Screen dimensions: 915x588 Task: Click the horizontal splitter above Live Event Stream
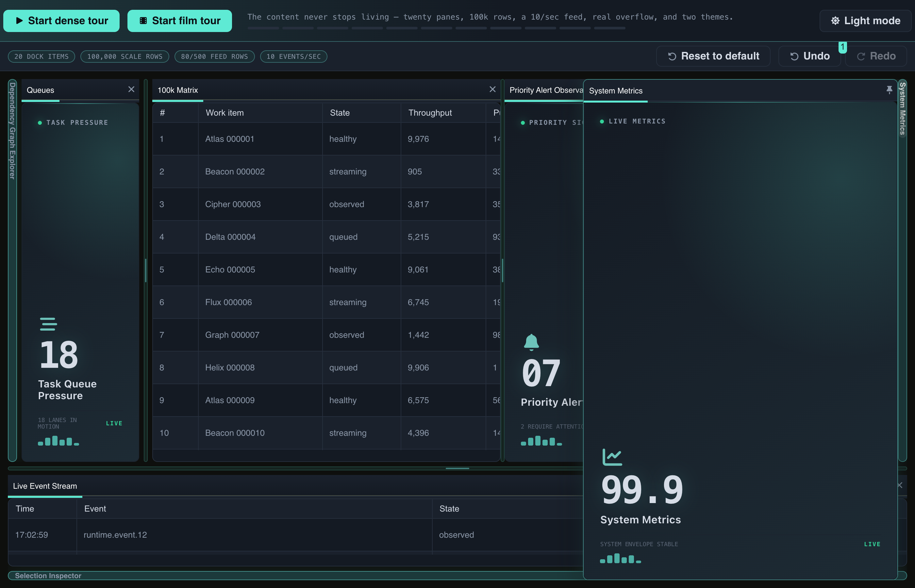[457, 468]
